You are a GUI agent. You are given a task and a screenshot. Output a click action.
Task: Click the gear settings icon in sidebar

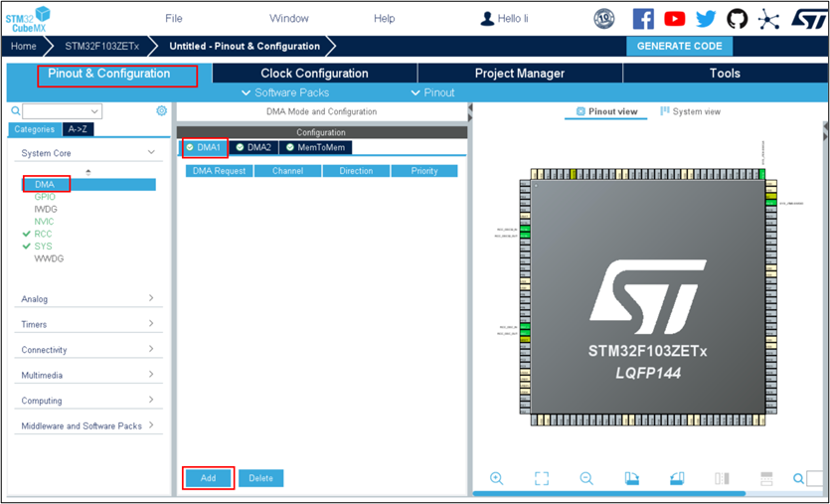pos(162,111)
